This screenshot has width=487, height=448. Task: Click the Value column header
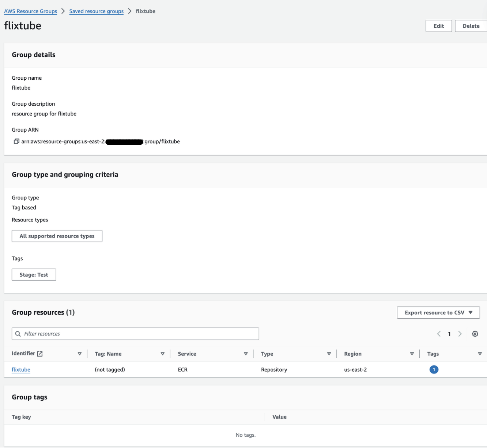point(279,417)
